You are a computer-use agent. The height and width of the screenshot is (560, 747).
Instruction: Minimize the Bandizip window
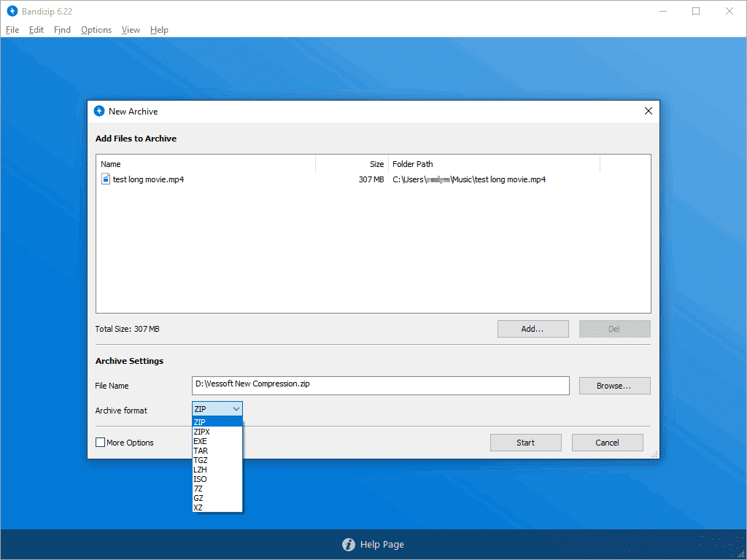pos(662,11)
